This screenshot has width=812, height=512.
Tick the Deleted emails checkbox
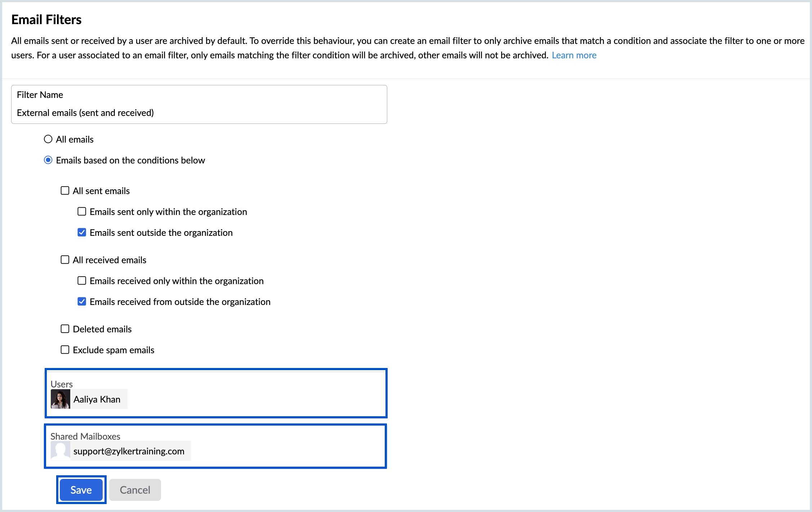click(65, 329)
